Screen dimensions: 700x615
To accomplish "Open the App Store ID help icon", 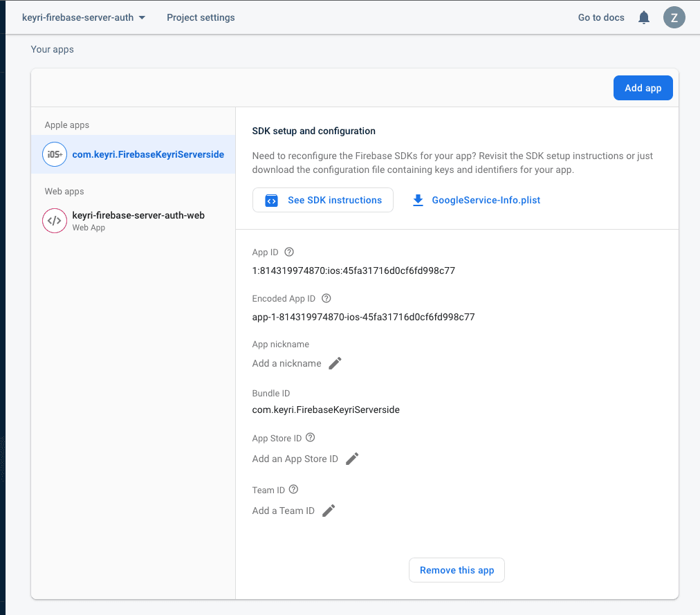I will point(311,438).
